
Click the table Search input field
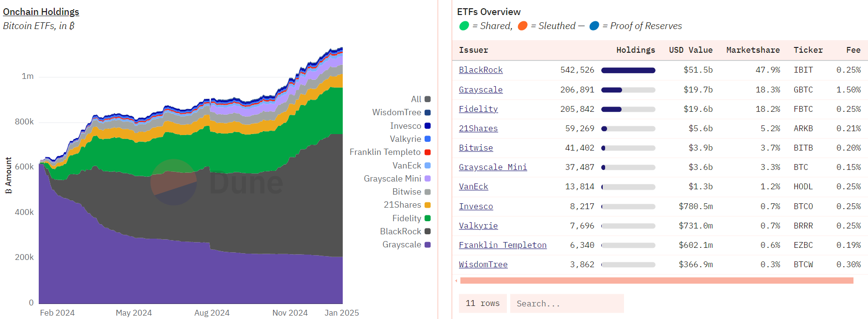[566, 304]
